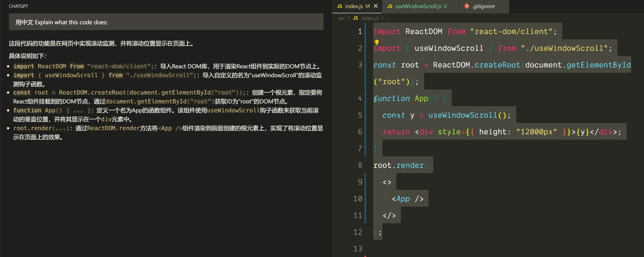
Task: Close the index.js editor tab
Action: pyautogui.click(x=376, y=6)
